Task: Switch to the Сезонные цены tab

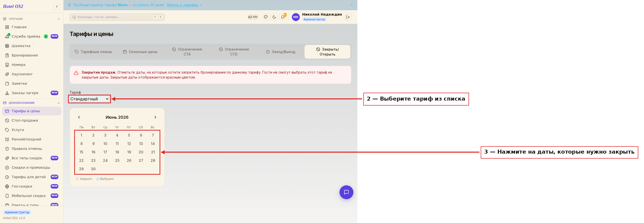Action: click(x=140, y=52)
